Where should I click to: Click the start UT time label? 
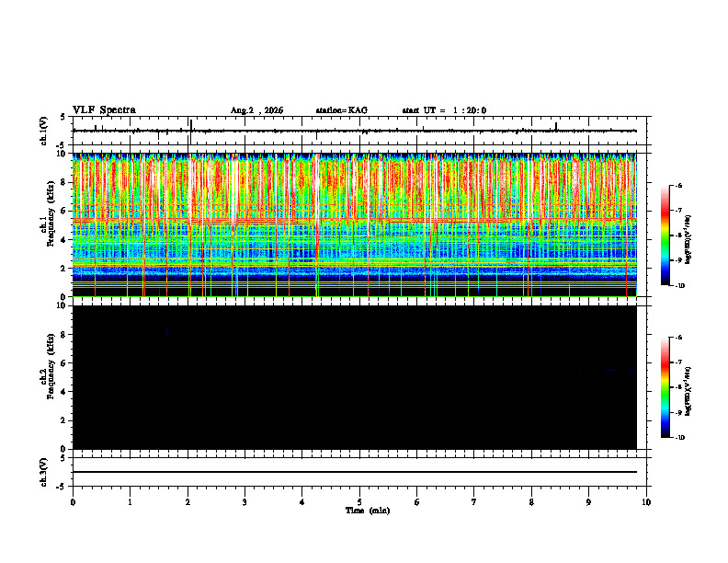444,110
